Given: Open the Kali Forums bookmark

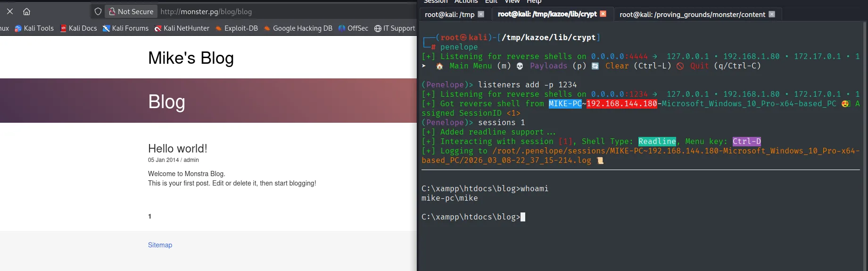Looking at the screenshot, I should 126,28.
